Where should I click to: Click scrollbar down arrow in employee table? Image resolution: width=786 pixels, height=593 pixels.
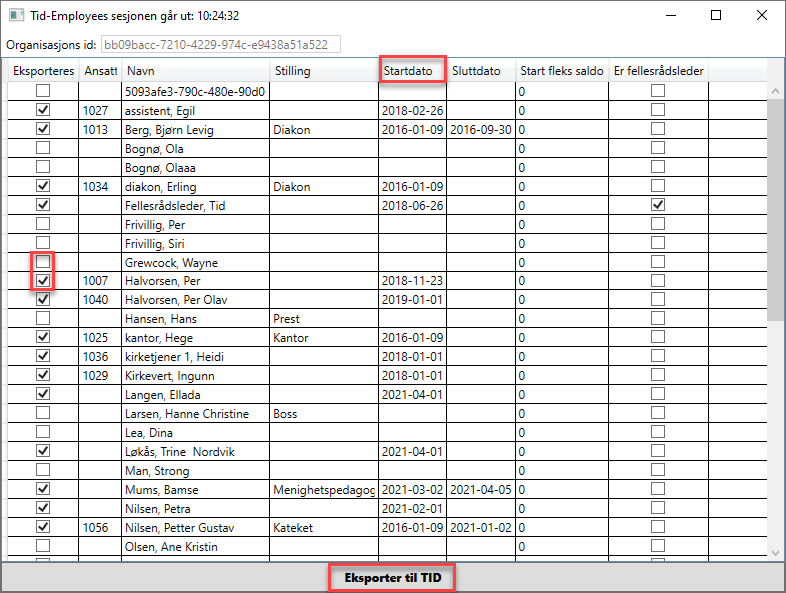[775, 553]
